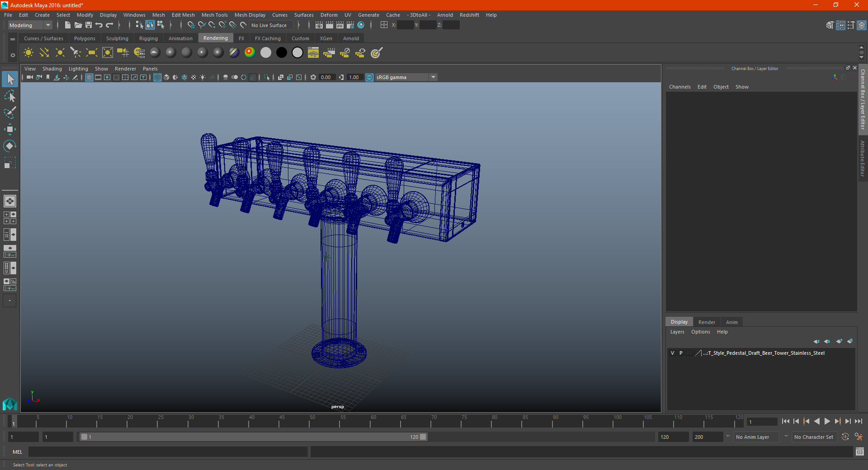
Task: Toggle smooth shade all in viewport
Action: click(x=166, y=77)
